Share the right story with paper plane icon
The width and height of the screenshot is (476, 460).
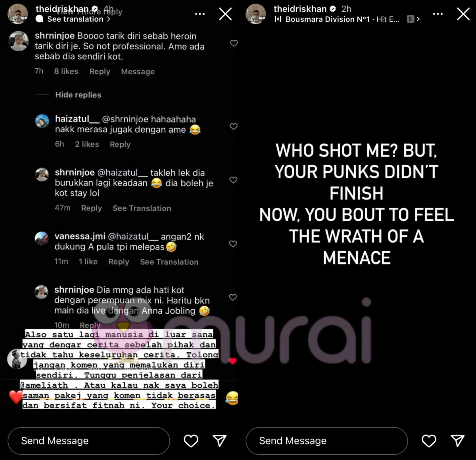[x=457, y=441]
